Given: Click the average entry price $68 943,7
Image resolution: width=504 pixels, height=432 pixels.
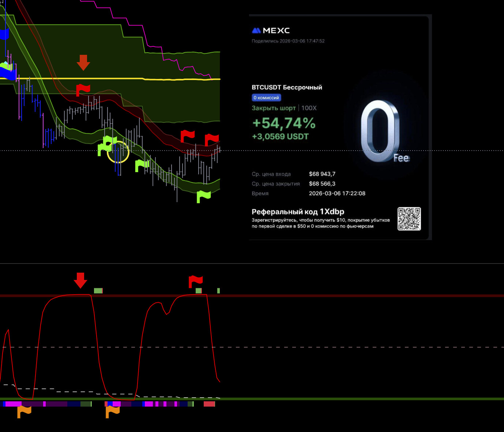Looking at the screenshot, I should coord(322,174).
